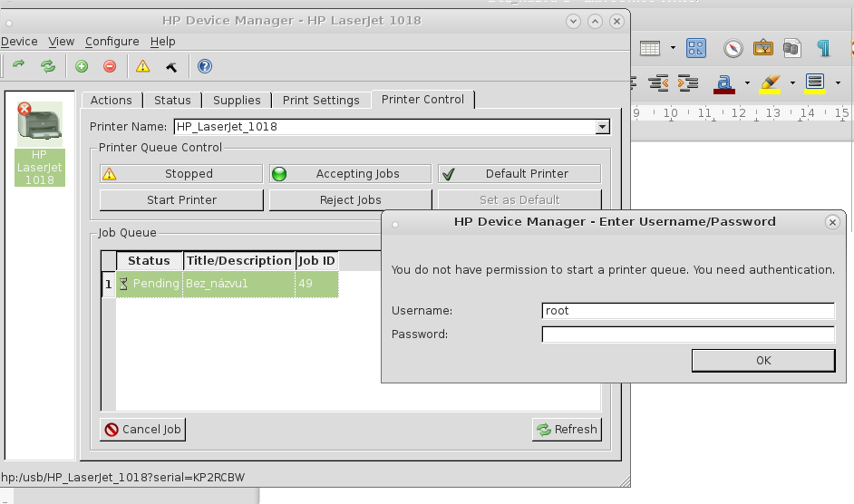The height and width of the screenshot is (504, 854).
Task: Apply the yellow Paragraph Background Color button
Action: pos(815,84)
